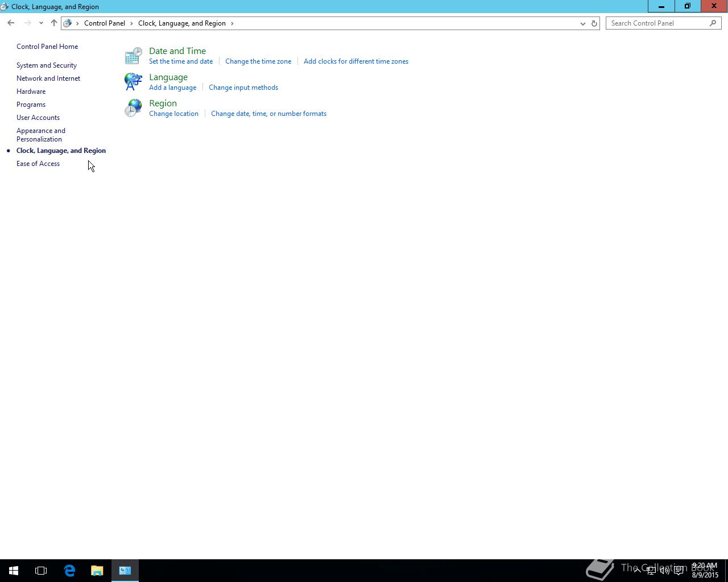Expand the chevron before the Control Panel breadcrumb
Viewport: 728px width, 582px height.
[x=78, y=23]
